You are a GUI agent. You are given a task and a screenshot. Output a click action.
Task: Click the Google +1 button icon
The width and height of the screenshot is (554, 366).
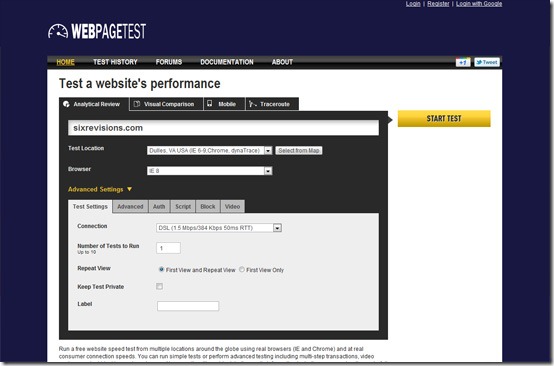463,62
